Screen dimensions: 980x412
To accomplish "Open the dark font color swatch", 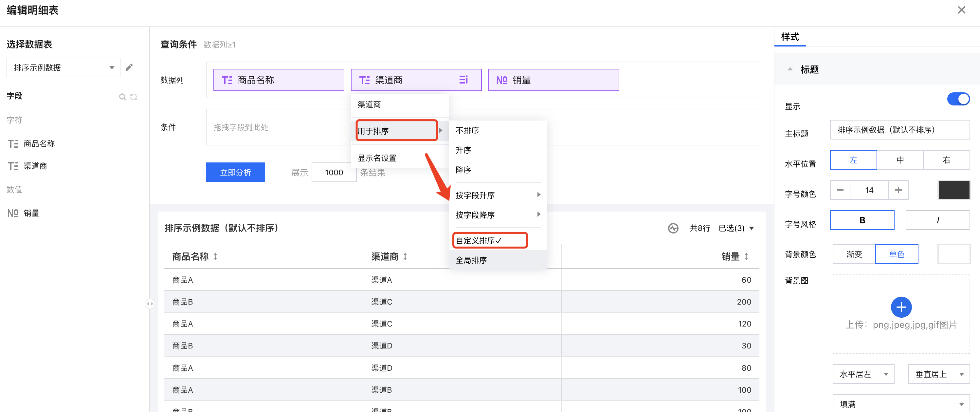I will point(953,190).
